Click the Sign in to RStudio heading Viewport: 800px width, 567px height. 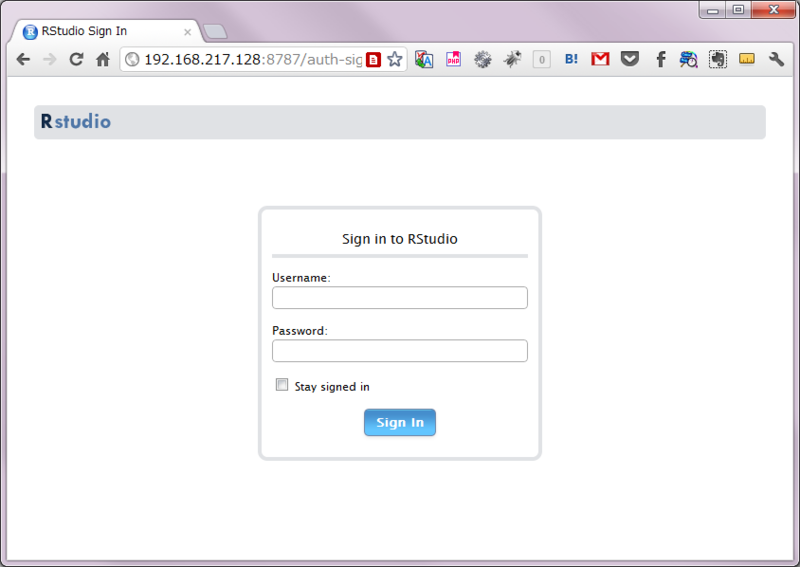coord(400,239)
